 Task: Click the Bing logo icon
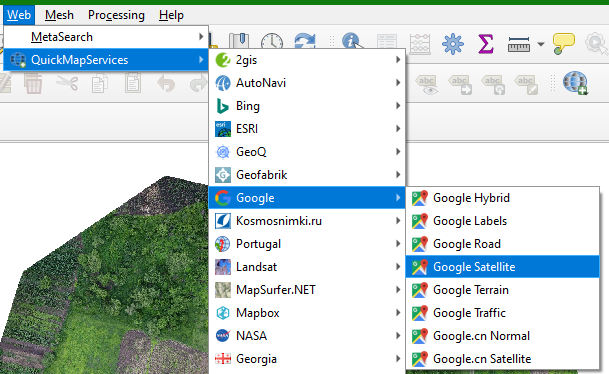223,106
